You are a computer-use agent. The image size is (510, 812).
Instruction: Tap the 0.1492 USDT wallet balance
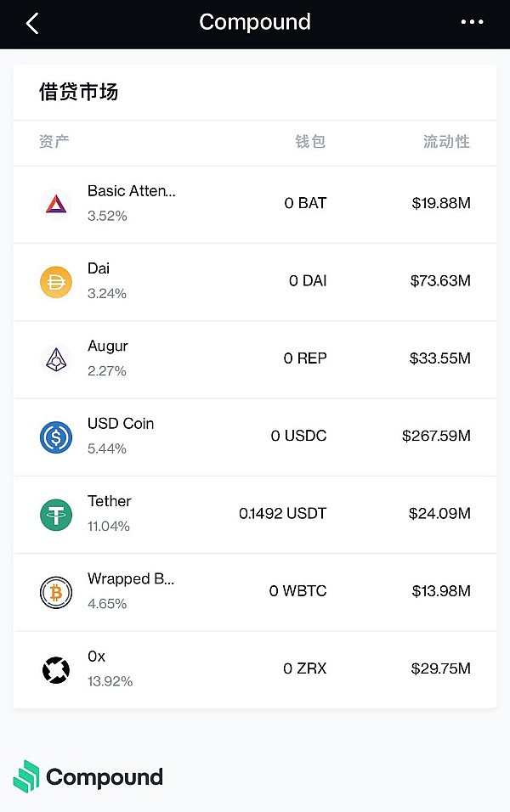click(282, 514)
